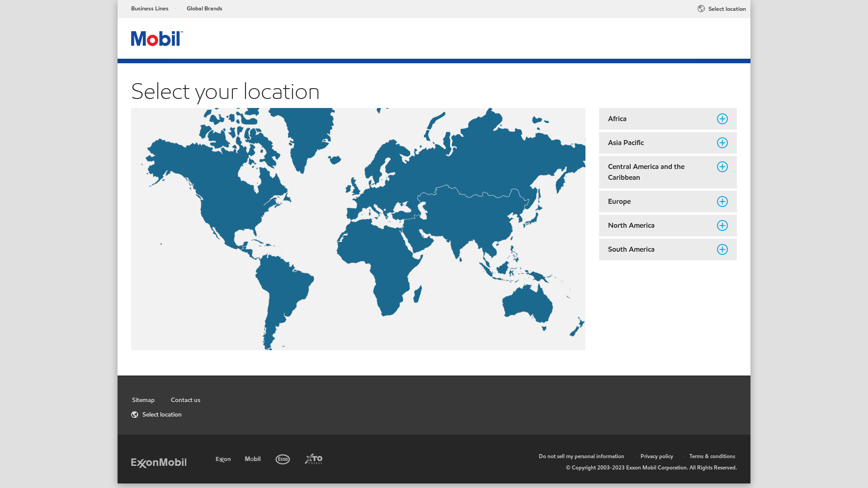Click Select location text in the footer
868x488 pixels.
pos(162,415)
